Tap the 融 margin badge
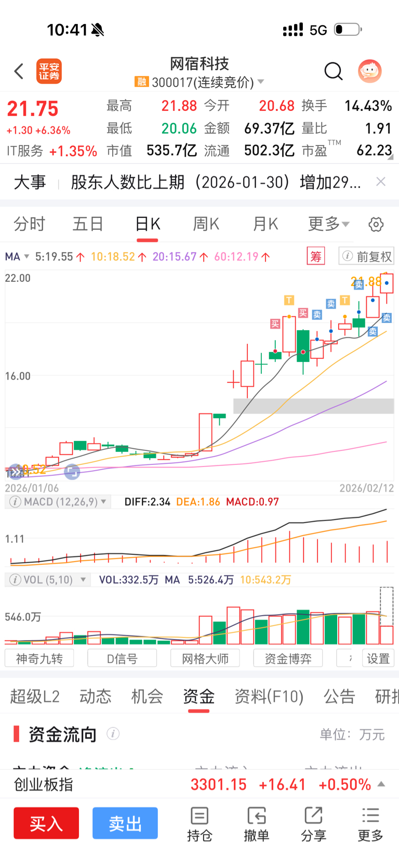 tap(141, 82)
